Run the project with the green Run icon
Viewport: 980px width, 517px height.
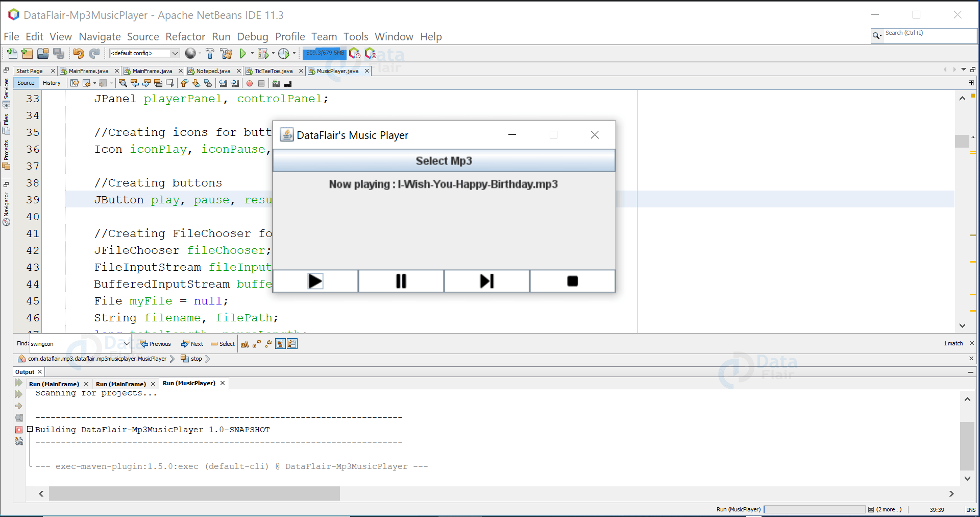coord(243,53)
